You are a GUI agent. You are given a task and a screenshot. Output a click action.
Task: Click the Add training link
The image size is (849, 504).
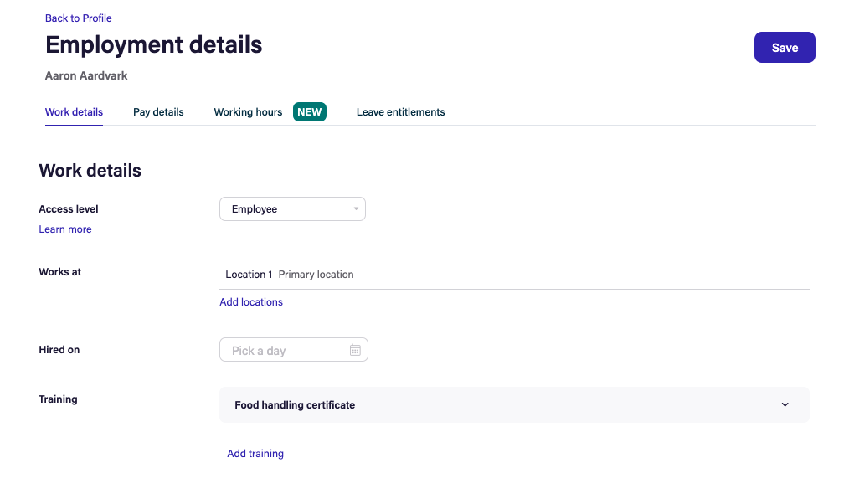click(x=255, y=454)
